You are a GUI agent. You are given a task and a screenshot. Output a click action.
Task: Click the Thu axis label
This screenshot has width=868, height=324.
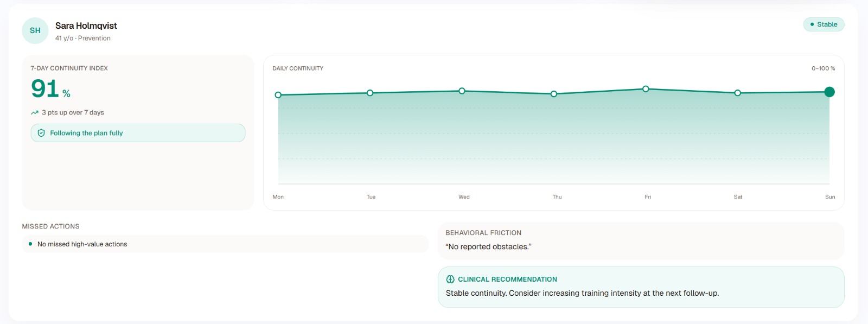[557, 197]
